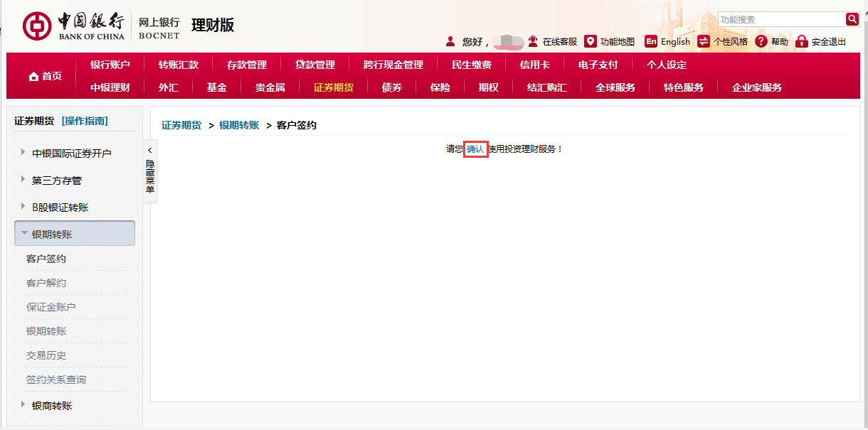The width and height of the screenshot is (868, 430).
Task: Select 客户解约 in sidebar
Action: pos(46,283)
